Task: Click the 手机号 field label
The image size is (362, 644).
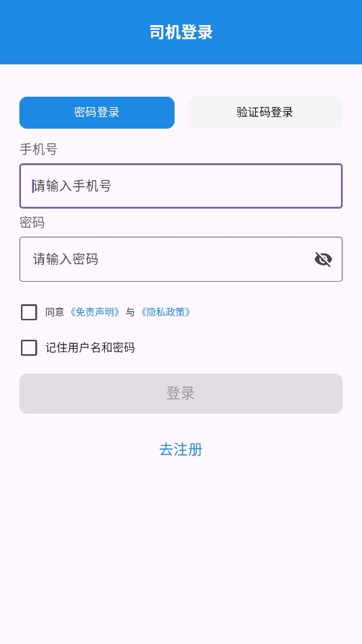Action: point(39,149)
